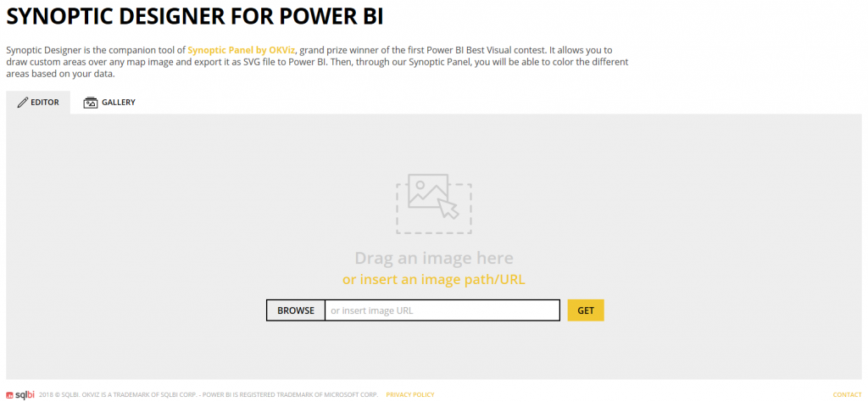The image size is (868, 402).
Task: Open the Contact link in footer
Action: 847,395
